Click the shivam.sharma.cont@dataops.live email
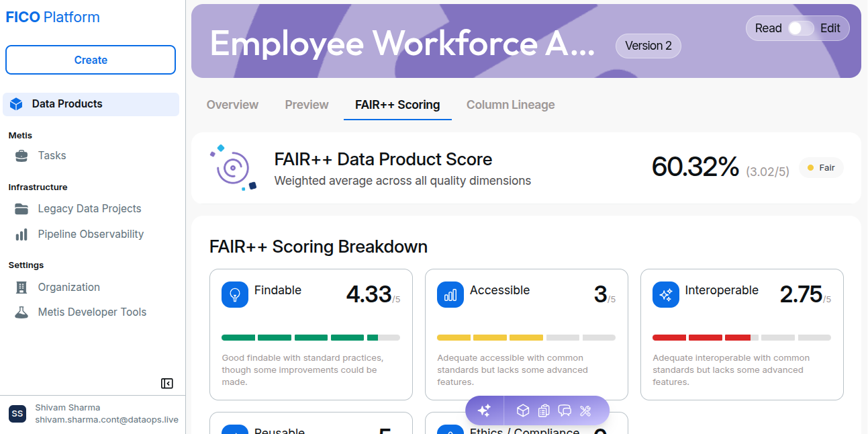Screen dimensions: 868x434 [107, 420]
